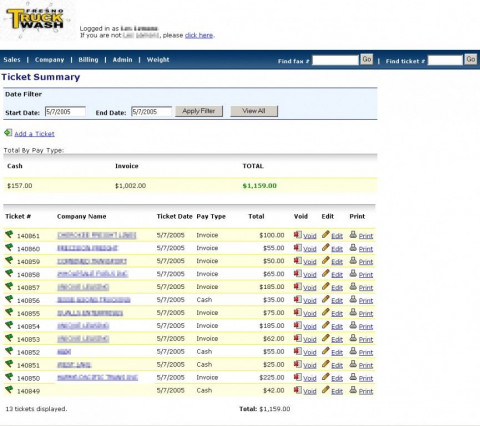
Task: Open company name link for ticket 140861
Action: pyautogui.click(x=97, y=235)
